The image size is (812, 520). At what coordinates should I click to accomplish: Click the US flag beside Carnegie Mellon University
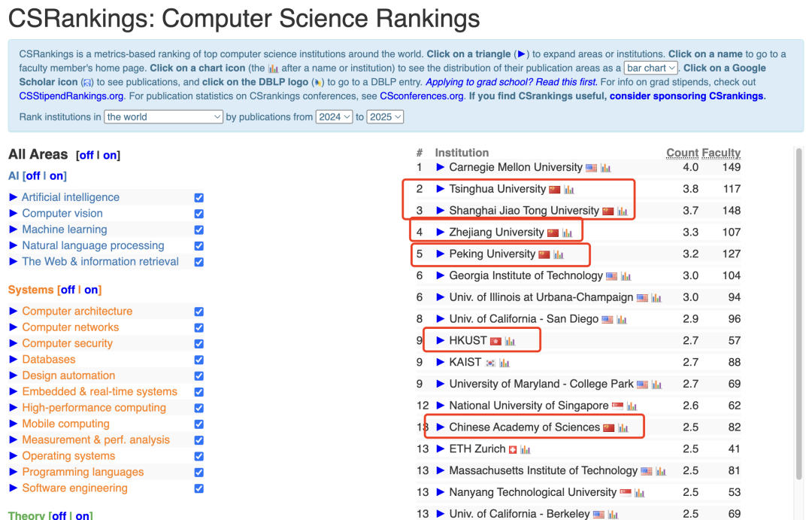591,168
